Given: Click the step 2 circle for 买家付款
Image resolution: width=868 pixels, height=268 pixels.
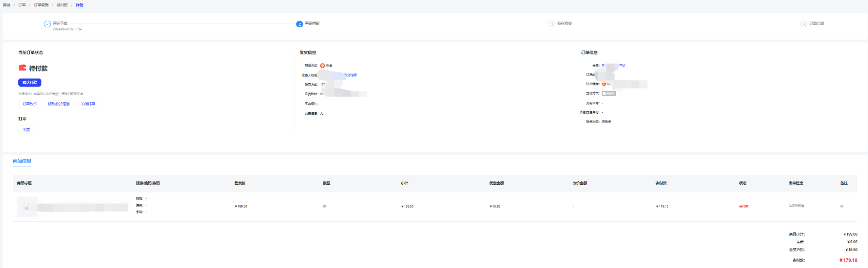Looking at the screenshot, I should point(299,24).
